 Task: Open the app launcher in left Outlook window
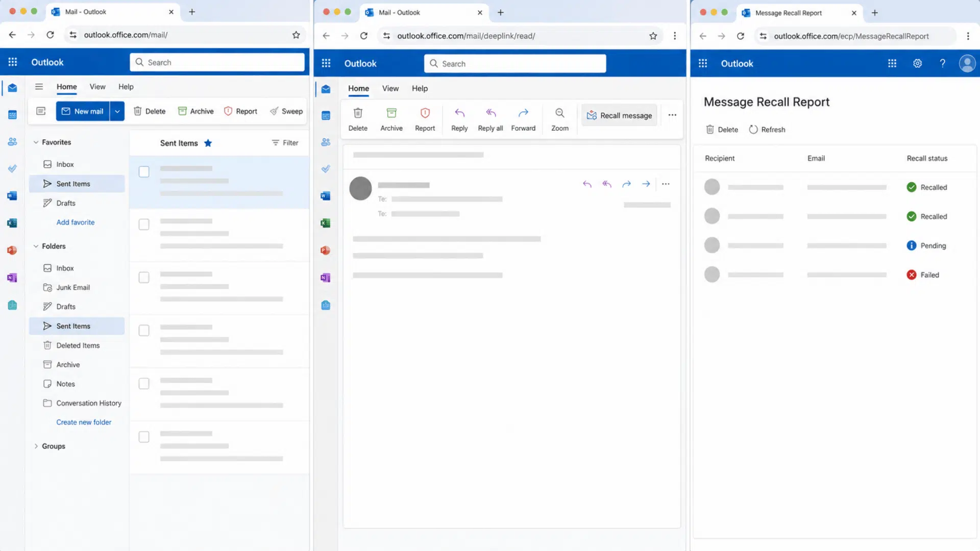click(13, 62)
